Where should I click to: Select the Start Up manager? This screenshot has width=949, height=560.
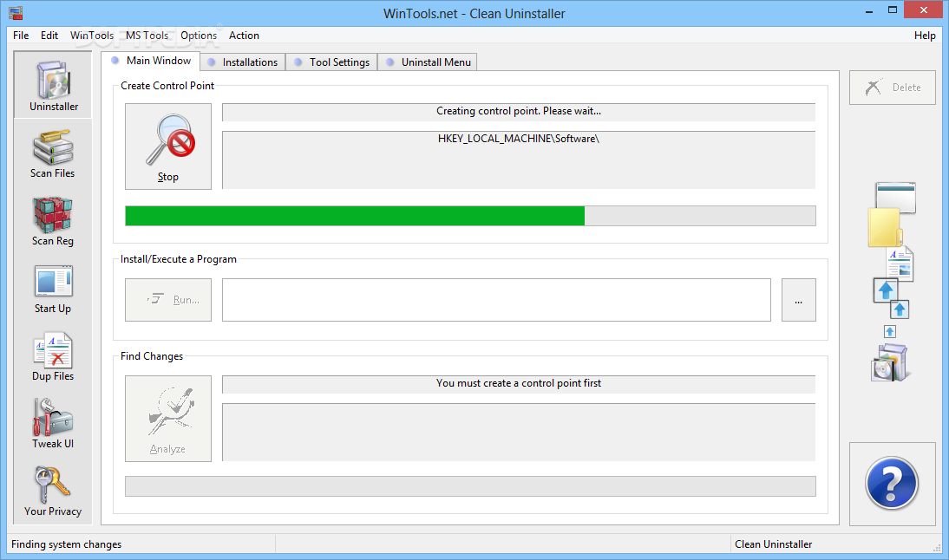[x=52, y=287]
